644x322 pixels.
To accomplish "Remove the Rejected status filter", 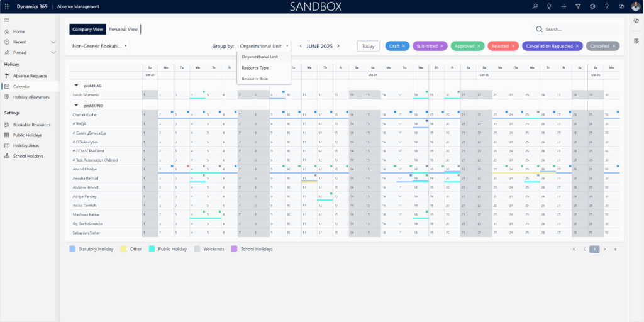I will [x=513, y=47].
